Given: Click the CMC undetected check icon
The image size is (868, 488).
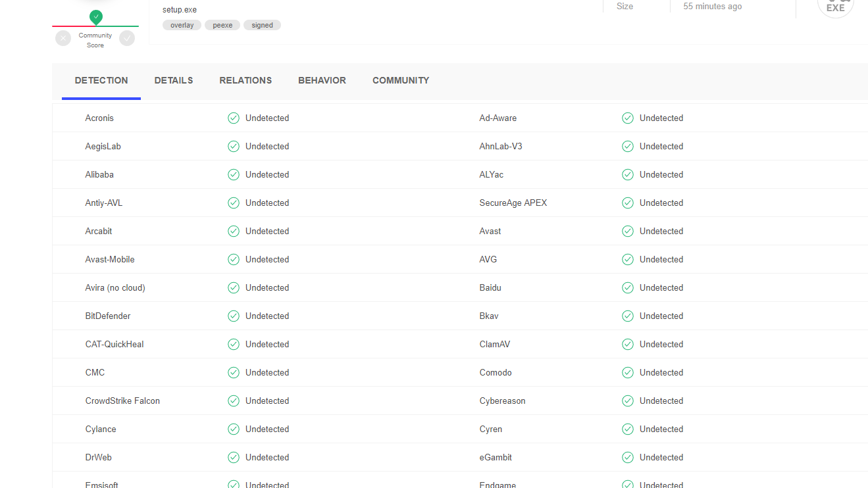Looking at the screenshot, I should (234, 372).
